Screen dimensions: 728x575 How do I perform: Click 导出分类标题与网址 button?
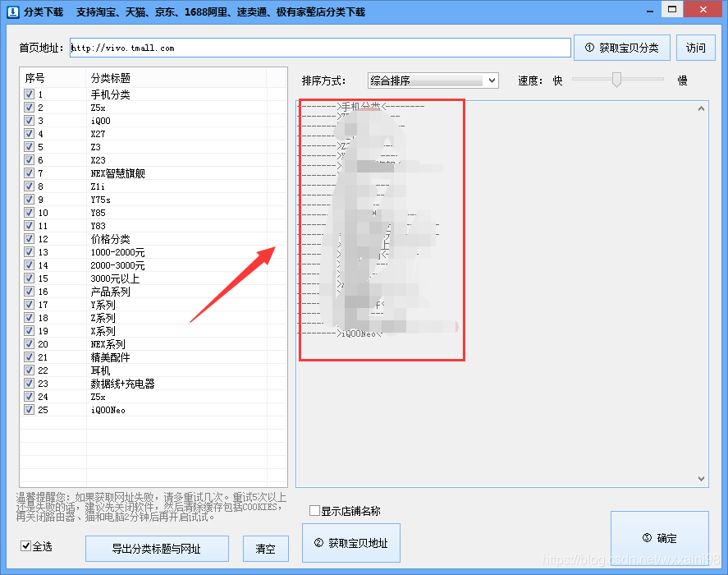pyautogui.click(x=157, y=549)
